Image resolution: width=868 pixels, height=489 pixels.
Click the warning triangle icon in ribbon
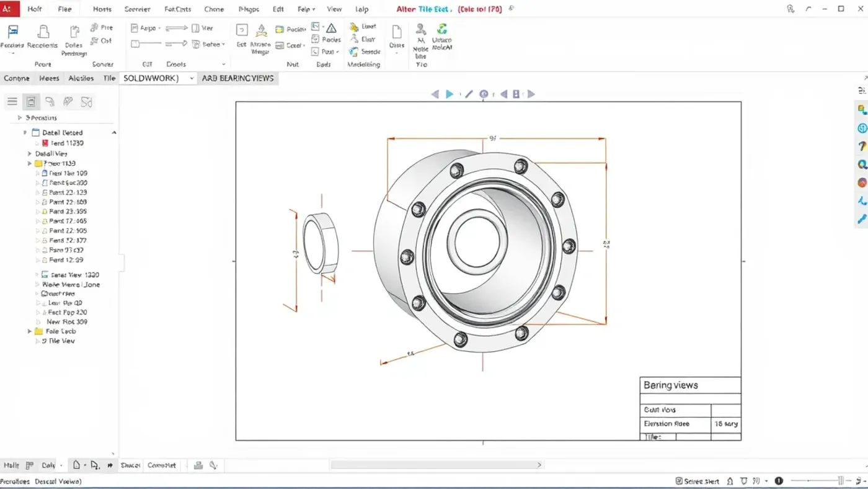coord(332,28)
